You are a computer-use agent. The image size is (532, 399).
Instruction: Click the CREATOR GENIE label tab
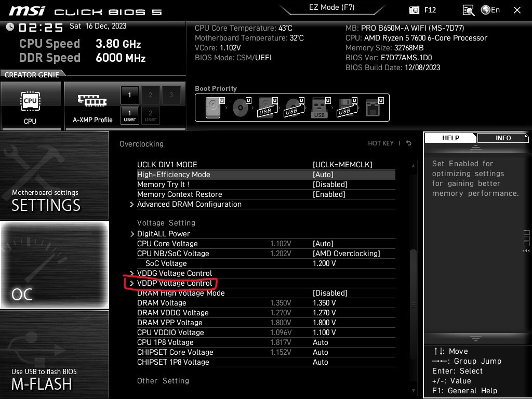pos(32,75)
